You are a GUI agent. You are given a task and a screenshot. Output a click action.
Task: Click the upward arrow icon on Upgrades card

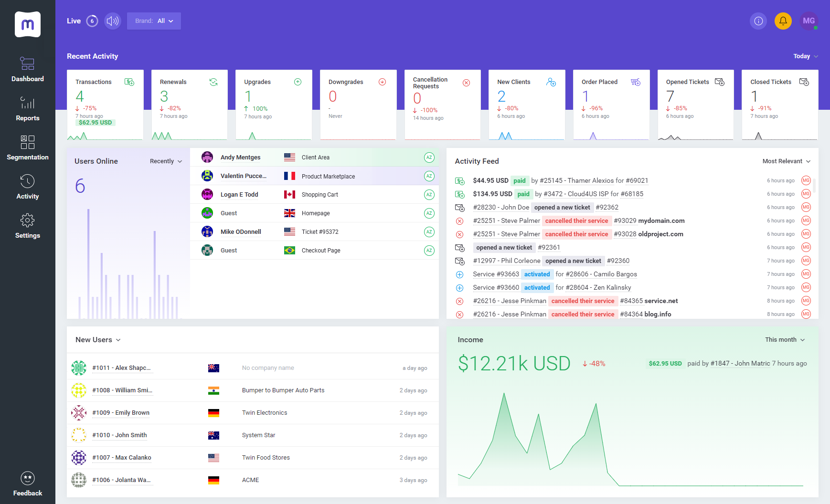pos(298,82)
